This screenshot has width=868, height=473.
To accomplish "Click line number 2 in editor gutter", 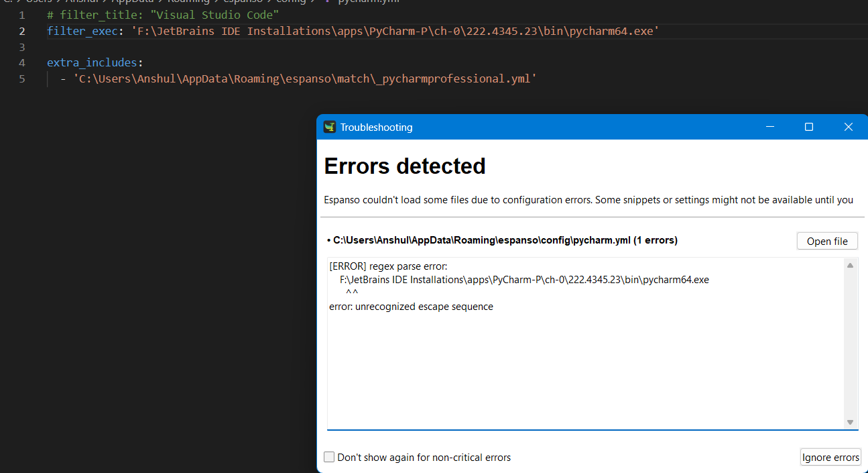I will pyautogui.click(x=22, y=31).
